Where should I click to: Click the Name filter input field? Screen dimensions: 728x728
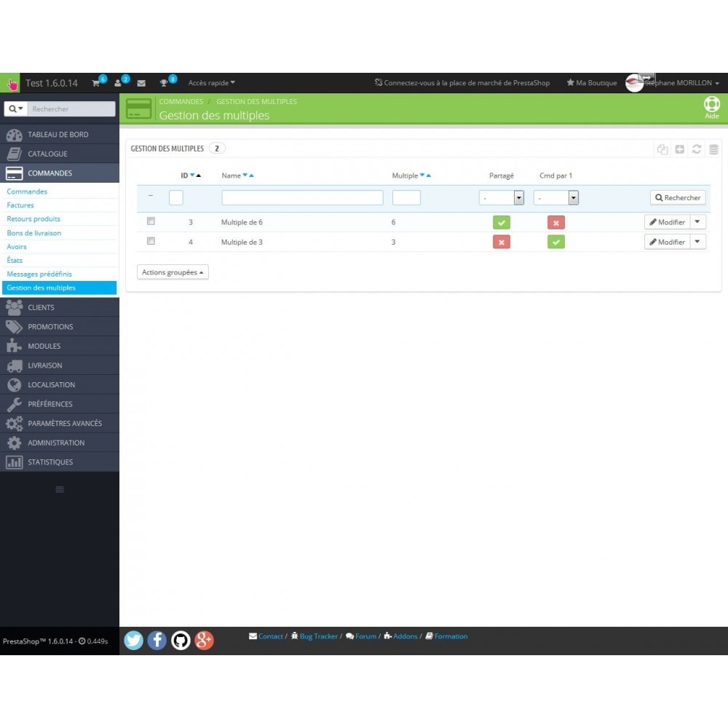(302, 198)
